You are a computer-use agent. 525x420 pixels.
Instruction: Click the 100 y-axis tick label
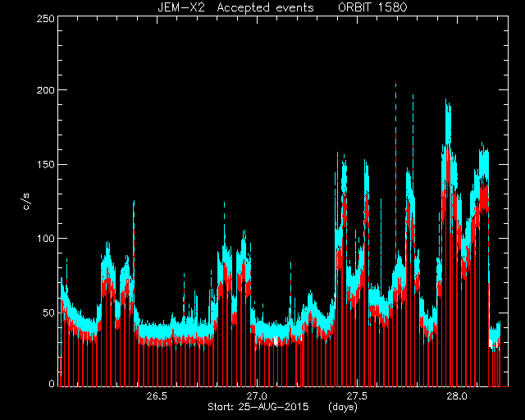46,239
